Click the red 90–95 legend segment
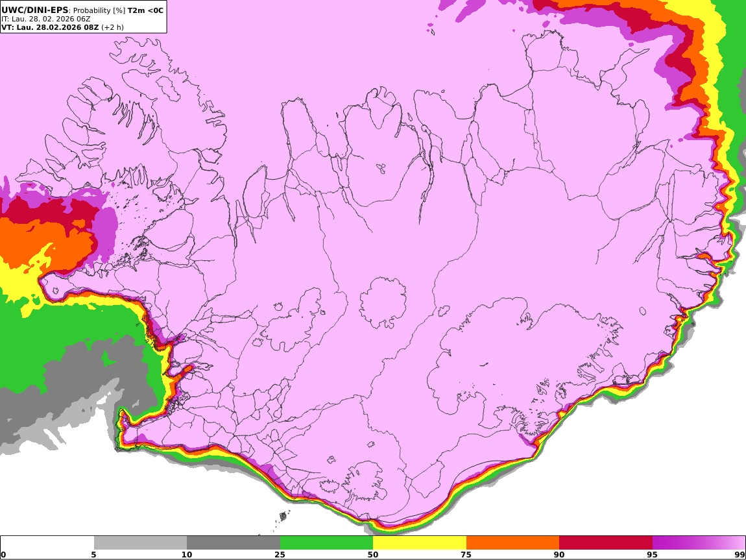The width and height of the screenshot is (746, 560). (606, 543)
